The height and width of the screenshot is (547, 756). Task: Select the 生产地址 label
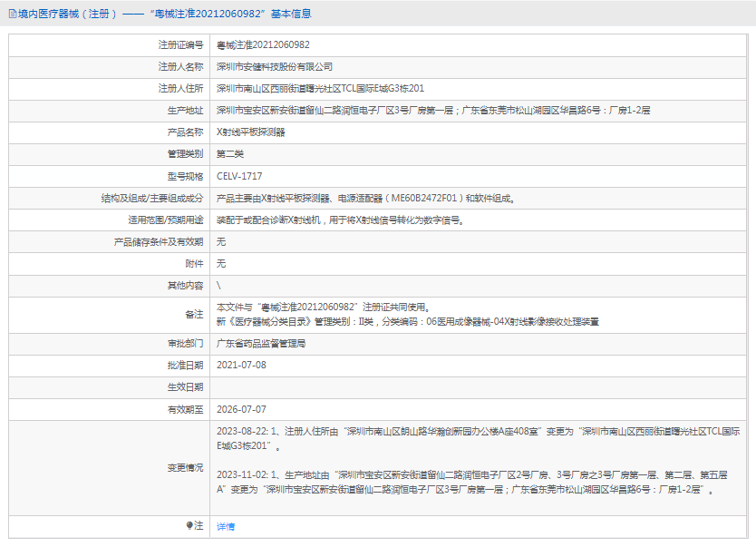[x=185, y=111]
